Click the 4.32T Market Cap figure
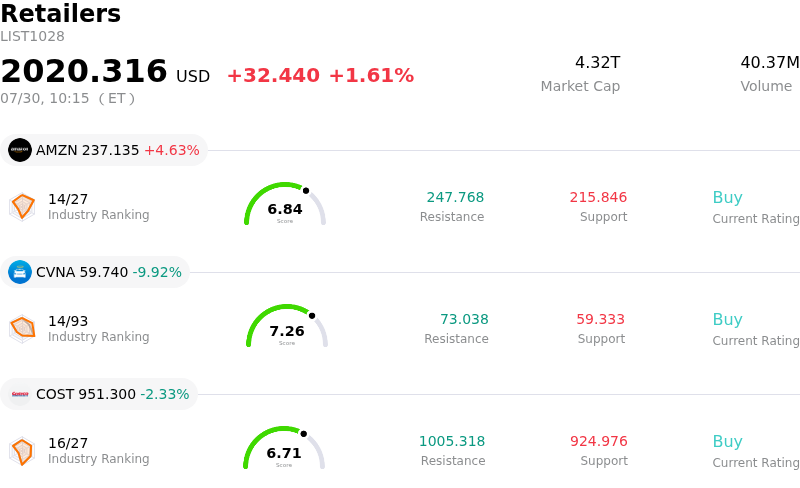The image size is (800, 488). [x=597, y=62]
